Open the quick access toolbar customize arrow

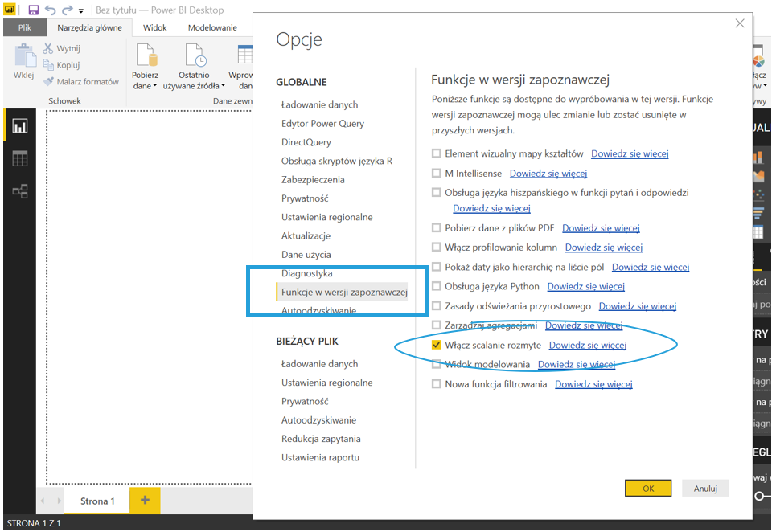(82, 11)
